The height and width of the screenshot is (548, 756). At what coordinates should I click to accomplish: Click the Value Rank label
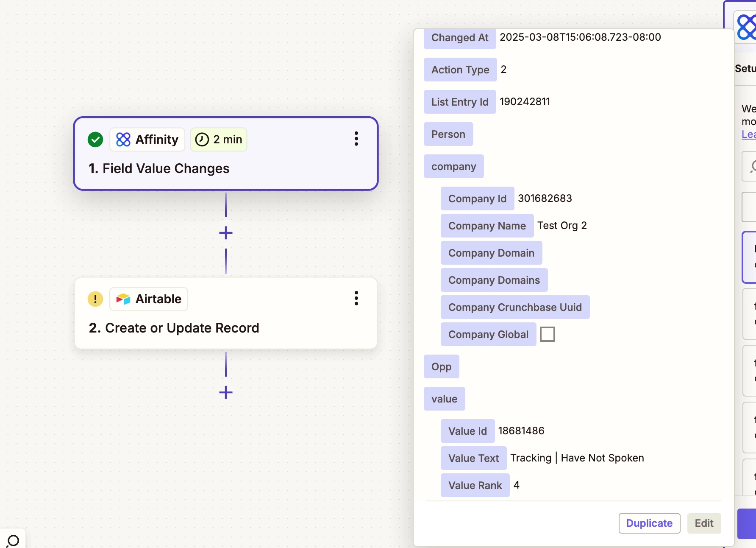pyautogui.click(x=475, y=485)
